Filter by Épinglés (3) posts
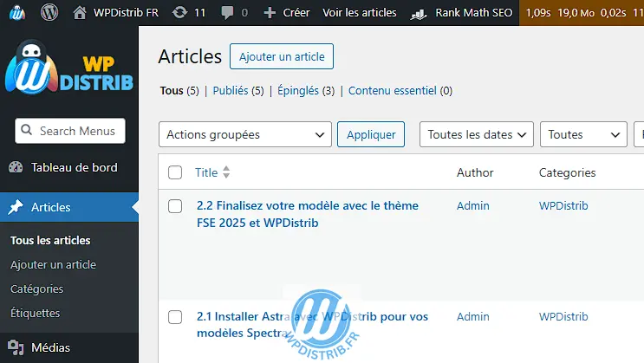This screenshot has height=363, width=644. pyautogui.click(x=306, y=90)
